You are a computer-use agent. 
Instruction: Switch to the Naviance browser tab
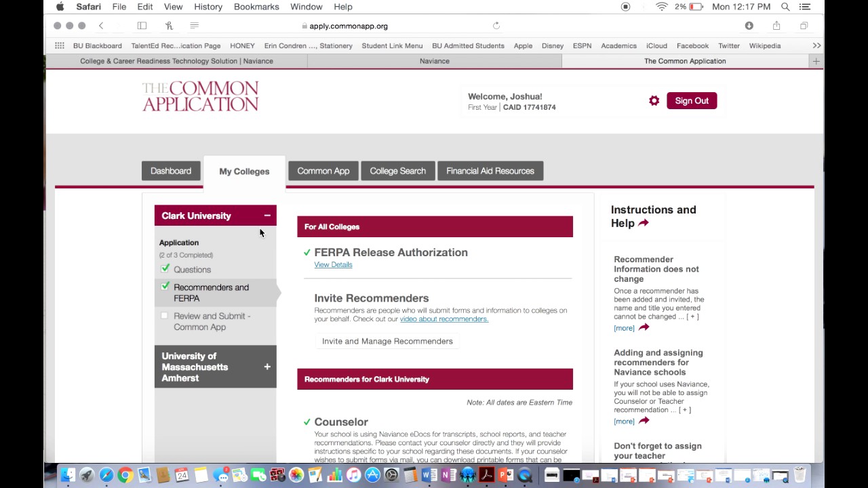435,61
